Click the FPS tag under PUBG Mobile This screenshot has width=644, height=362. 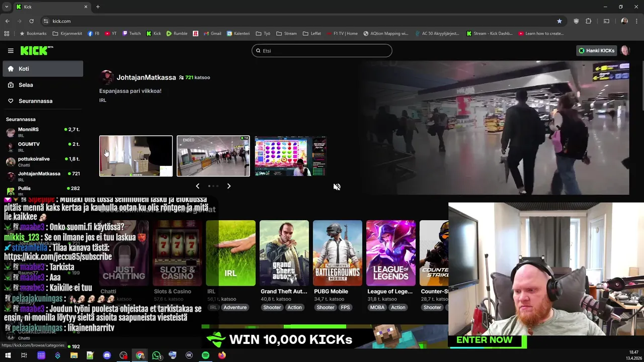pos(345,307)
